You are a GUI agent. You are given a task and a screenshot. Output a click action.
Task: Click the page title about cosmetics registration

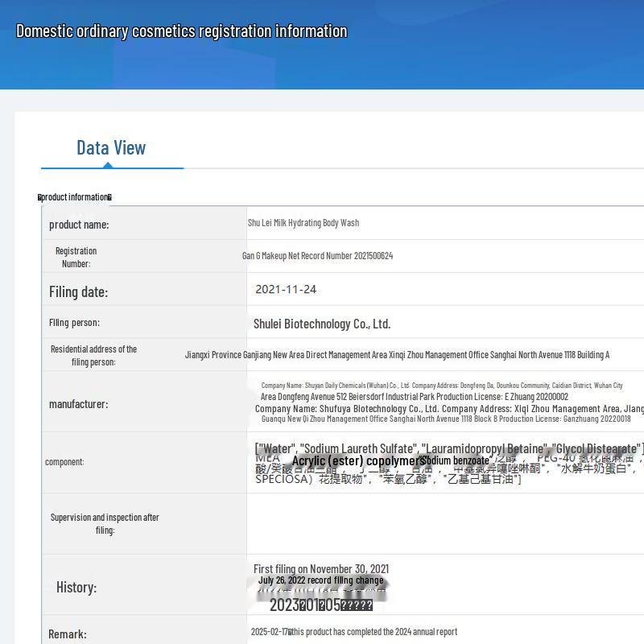tap(182, 31)
